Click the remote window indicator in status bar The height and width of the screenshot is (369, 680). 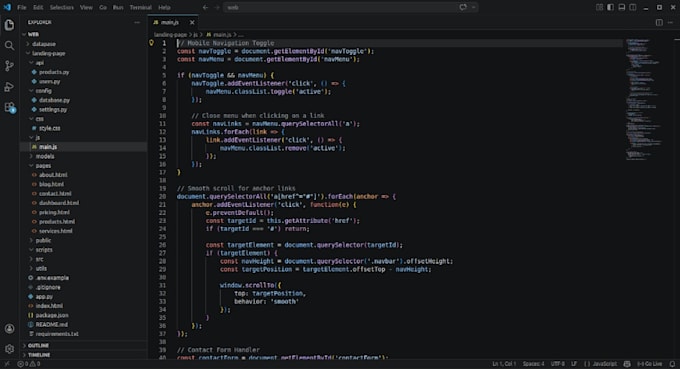[x=6, y=364]
